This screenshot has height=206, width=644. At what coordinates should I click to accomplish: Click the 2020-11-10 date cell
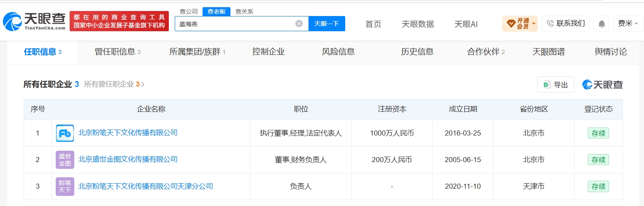463,186
